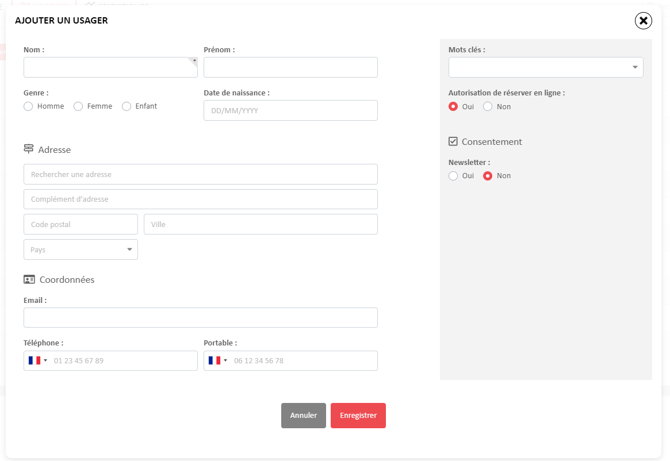Screen dimensions: 670x461
Task: Open the Pays country dropdown
Action: (80, 250)
